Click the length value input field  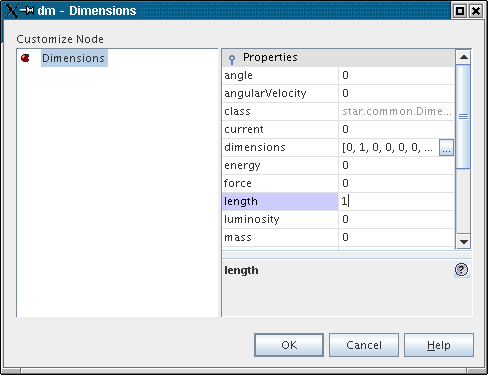[x=396, y=201]
